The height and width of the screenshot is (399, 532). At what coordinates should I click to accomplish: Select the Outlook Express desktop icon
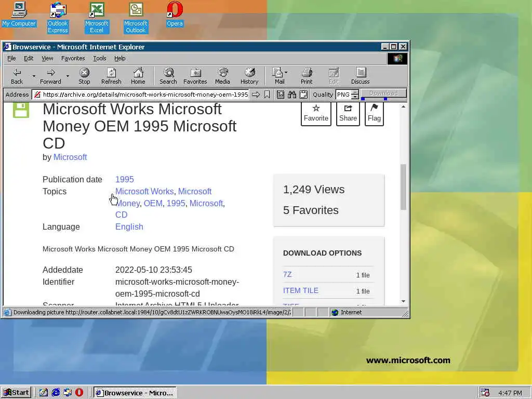[x=58, y=18]
